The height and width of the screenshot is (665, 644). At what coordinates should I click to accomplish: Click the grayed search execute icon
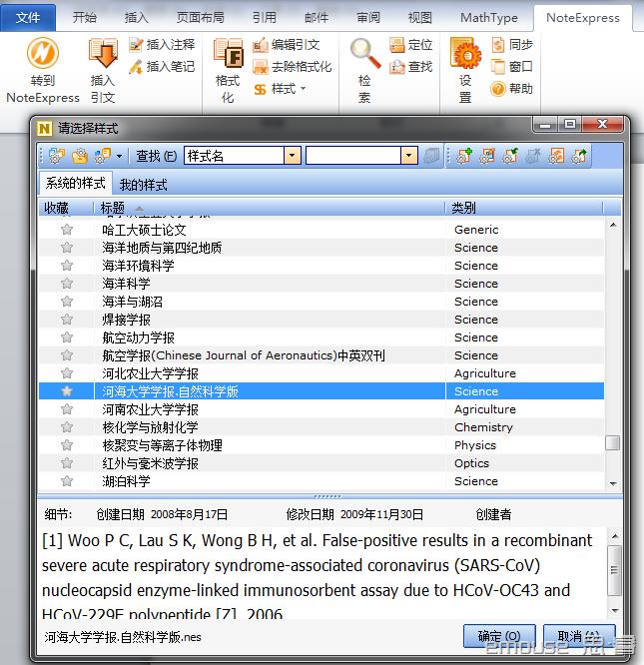(431, 156)
